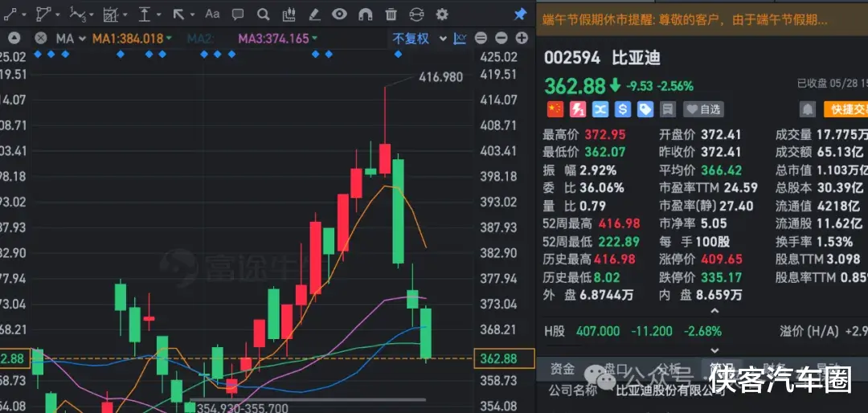Click the gray bookmark note icon
Viewport: 868px width, 413px height.
click(668, 109)
